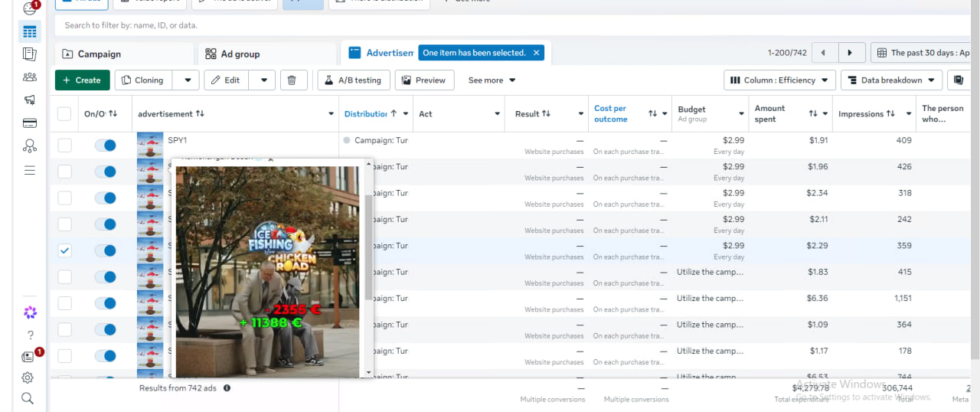The height and width of the screenshot is (412, 980).
Task: Click the SPY1 ad thumbnail
Action: pos(150,146)
